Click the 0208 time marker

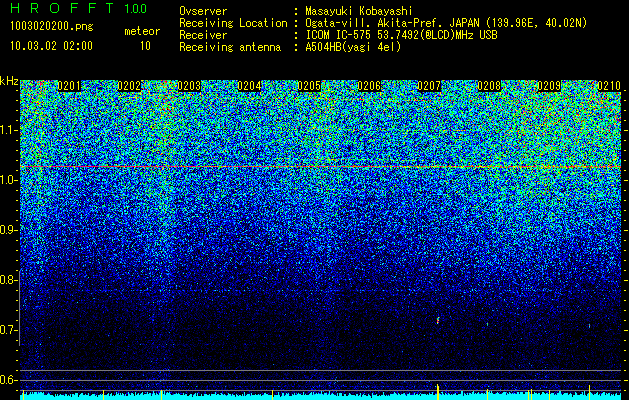click(489, 86)
